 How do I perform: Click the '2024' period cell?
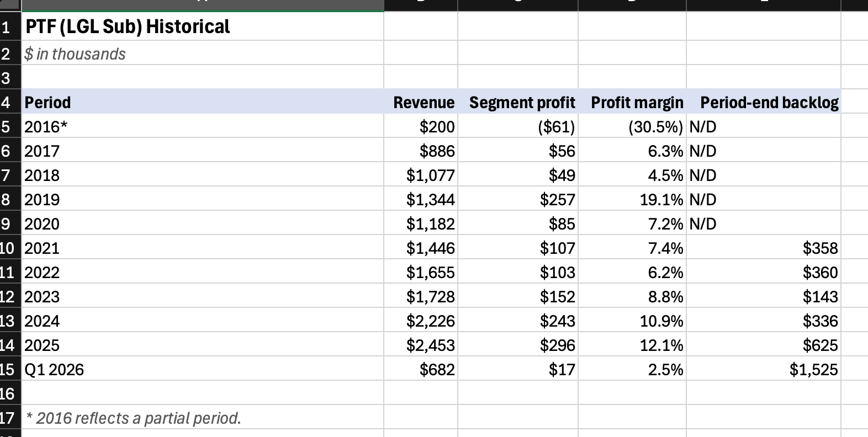(203, 321)
